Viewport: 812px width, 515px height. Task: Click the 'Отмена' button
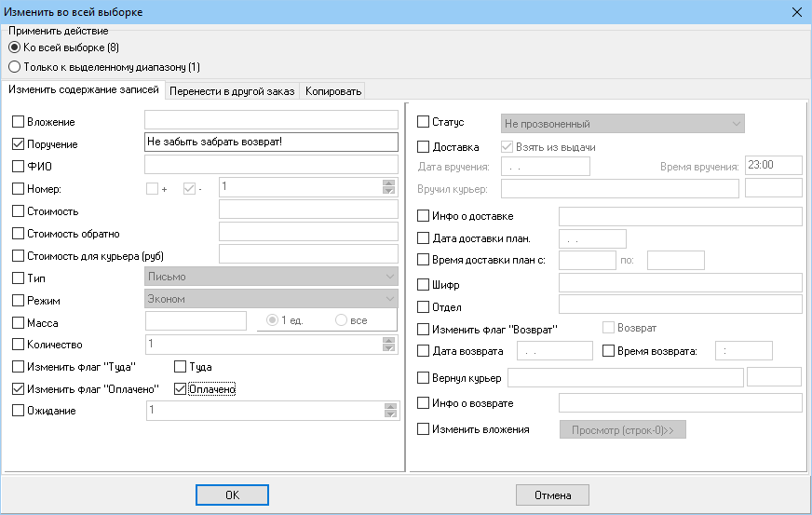pos(552,495)
